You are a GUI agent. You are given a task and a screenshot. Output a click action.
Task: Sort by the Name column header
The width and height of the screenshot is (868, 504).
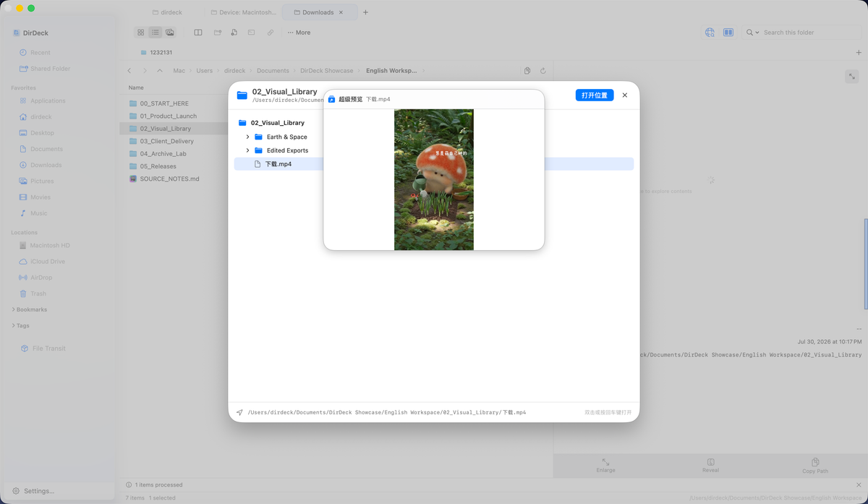click(x=136, y=87)
